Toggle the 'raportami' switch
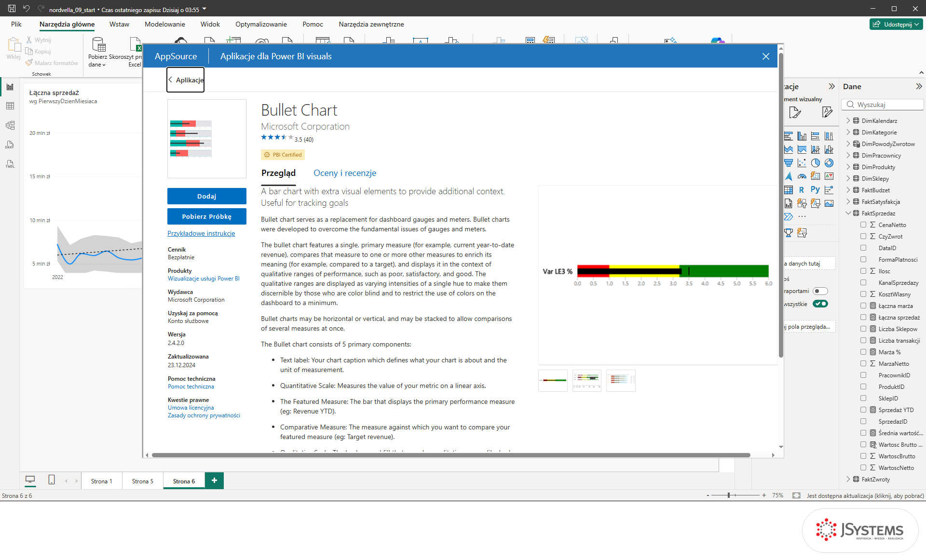926x560 pixels. coord(820,291)
